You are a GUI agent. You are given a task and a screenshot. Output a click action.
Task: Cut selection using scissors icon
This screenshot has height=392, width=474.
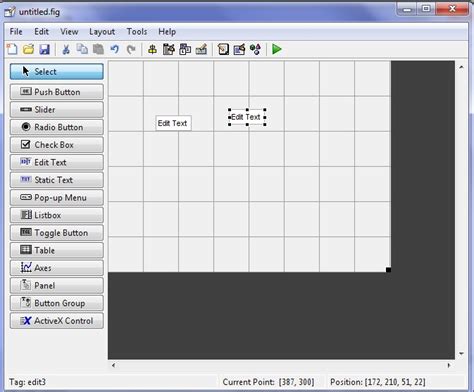(x=66, y=49)
